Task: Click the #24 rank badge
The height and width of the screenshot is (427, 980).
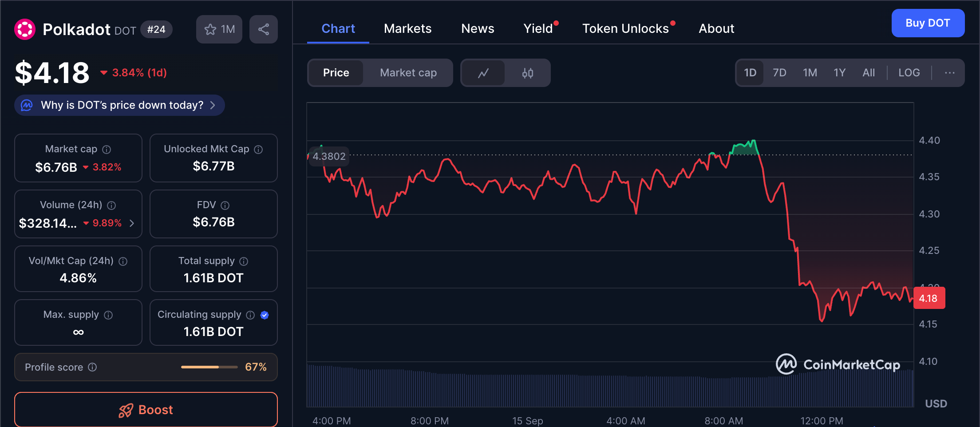Action: [x=156, y=29]
